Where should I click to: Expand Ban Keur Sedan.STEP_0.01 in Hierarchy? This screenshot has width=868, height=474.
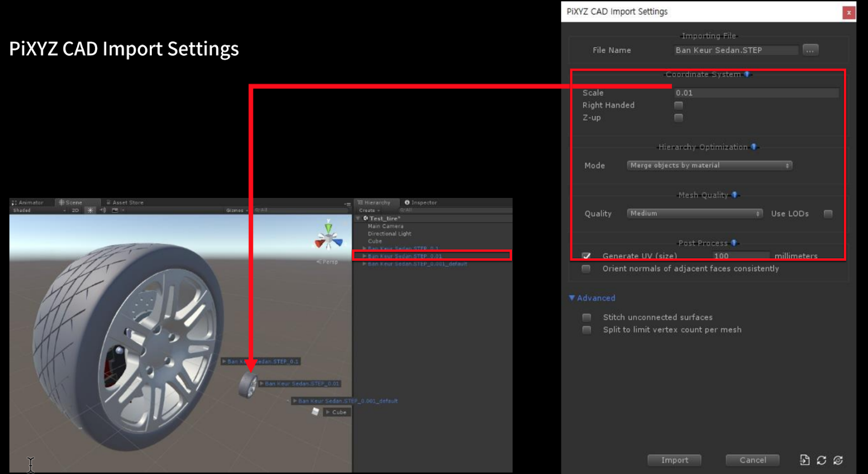pos(365,256)
